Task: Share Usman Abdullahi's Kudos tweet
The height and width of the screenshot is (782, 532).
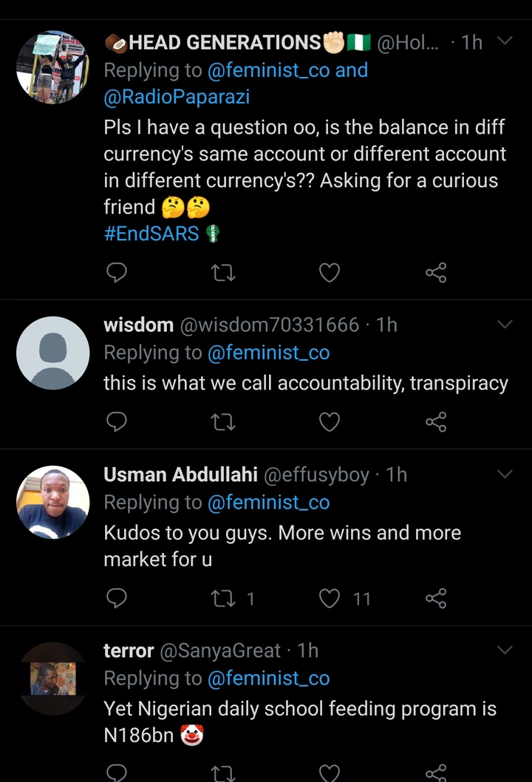Action: [436, 598]
